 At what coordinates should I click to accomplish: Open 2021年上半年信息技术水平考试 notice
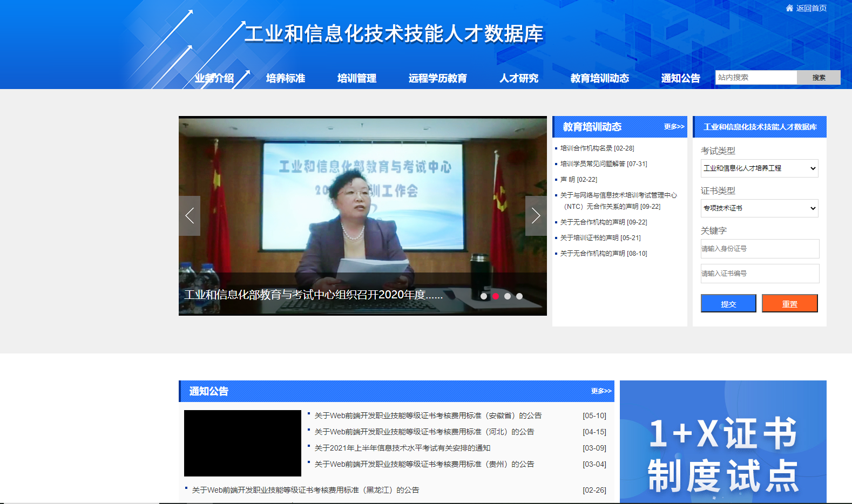point(403,448)
